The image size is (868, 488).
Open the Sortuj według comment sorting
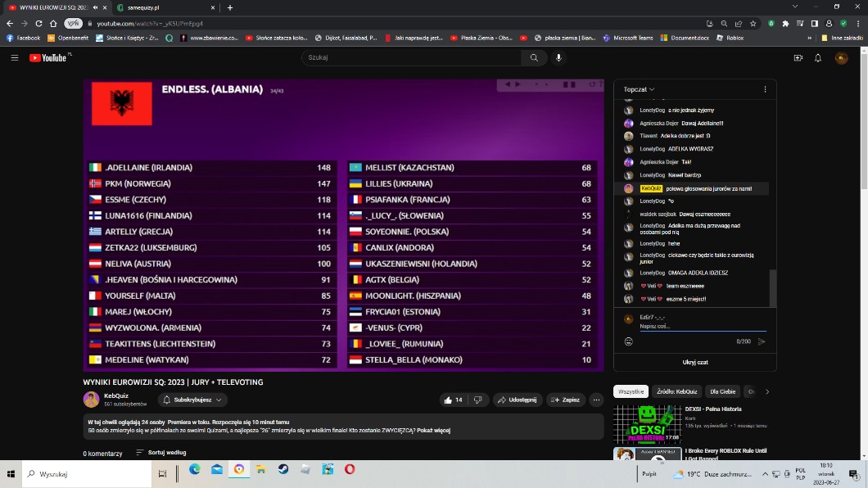tap(161, 453)
